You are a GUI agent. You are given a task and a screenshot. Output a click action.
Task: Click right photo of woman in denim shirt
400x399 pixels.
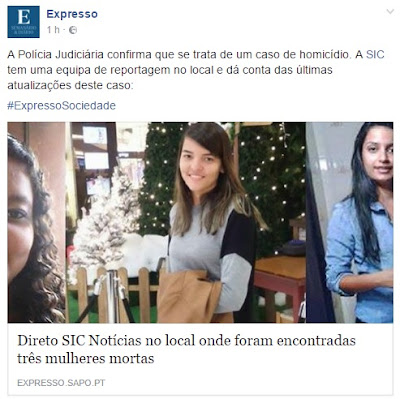point(349,222)
